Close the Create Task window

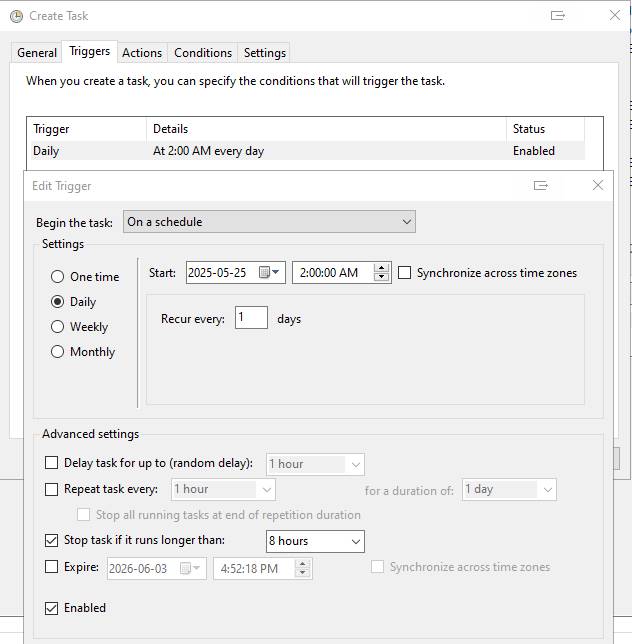pyautogui.click(x=615, y=15)
